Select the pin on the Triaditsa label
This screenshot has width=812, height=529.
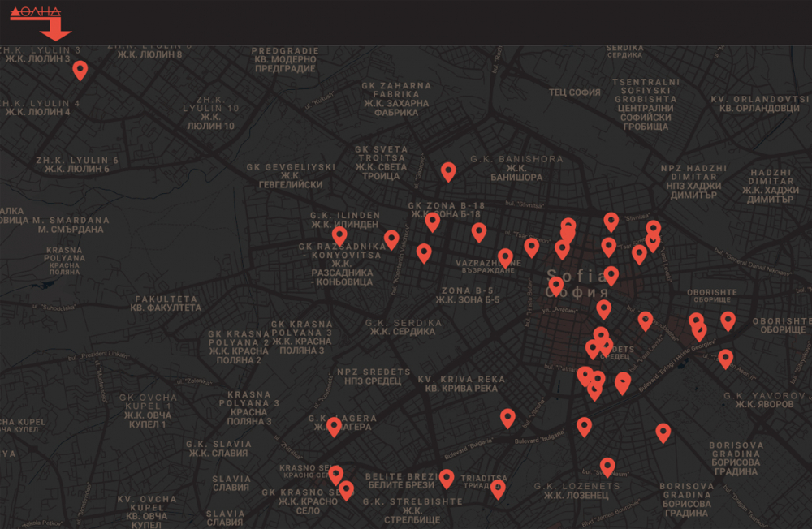coord(498,489)
